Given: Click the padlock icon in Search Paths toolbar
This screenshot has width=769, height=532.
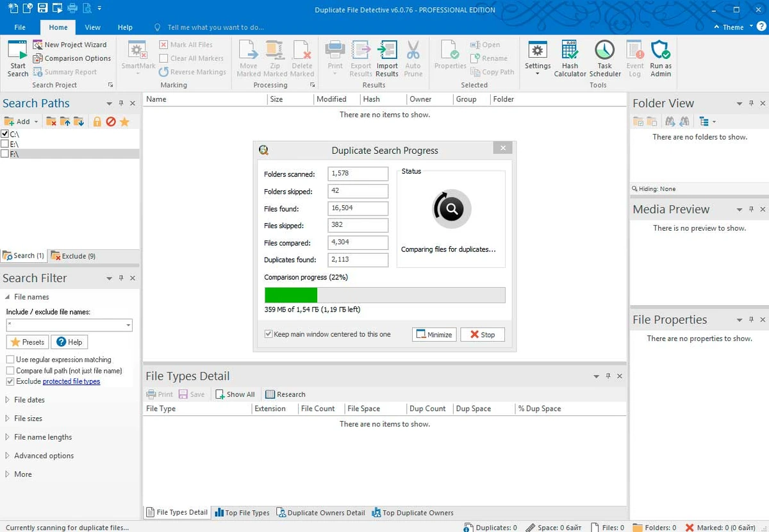Looking at the screenshot, I should click(x=97, y=121).
